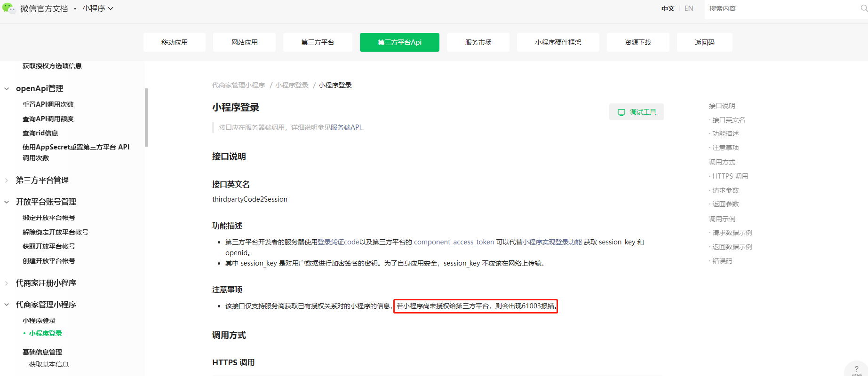Collapse the 代商家管理小程序 section
This screenshot has height=376, width=868.
7,305
